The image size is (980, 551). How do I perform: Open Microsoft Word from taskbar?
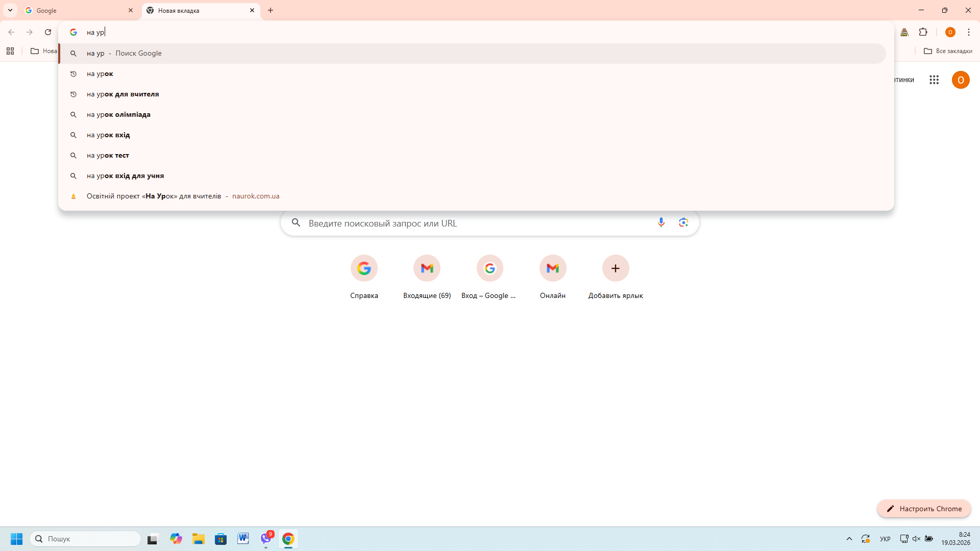pos(243,539)
